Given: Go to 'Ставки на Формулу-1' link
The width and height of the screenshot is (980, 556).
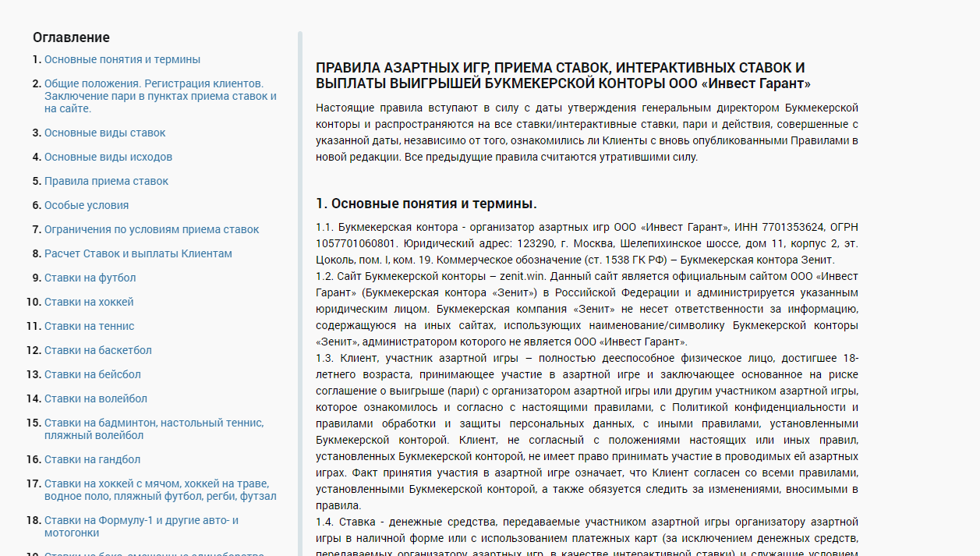Looking at the screenshot, I should pyautogui.click(x=141, y=526).
